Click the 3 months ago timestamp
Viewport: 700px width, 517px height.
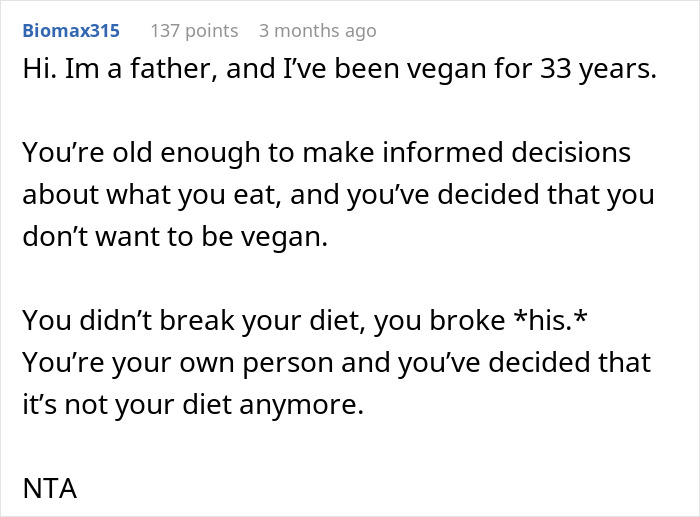(x=317, y=31)
